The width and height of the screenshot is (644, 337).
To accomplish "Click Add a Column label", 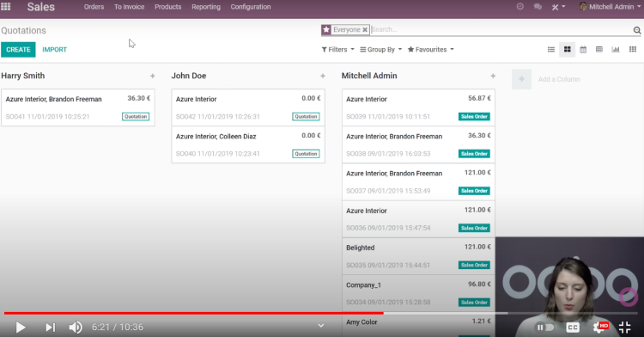I will click(559, 79).
